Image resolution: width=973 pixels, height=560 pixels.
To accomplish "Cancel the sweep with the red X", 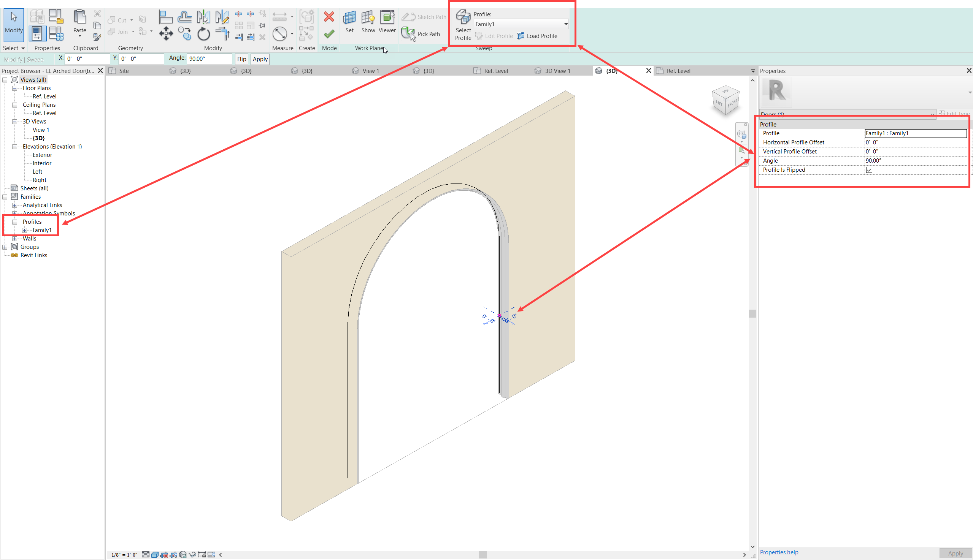I will click(329, 17).
